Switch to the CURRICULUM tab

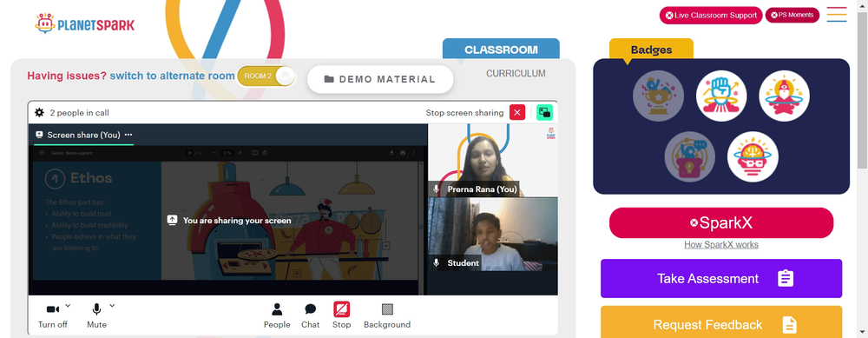pos(516,73)
